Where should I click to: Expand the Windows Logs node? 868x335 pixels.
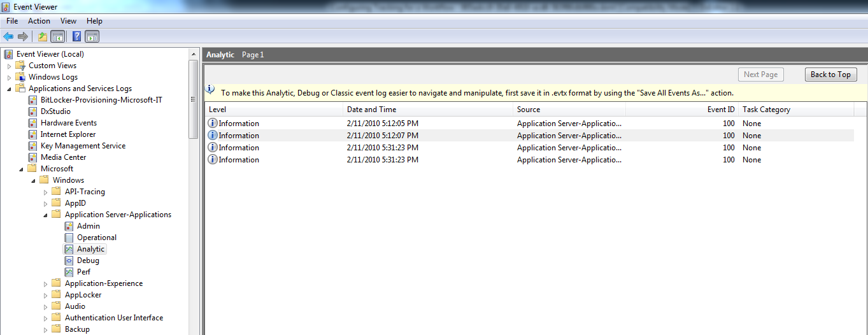[x=9, y=77]
